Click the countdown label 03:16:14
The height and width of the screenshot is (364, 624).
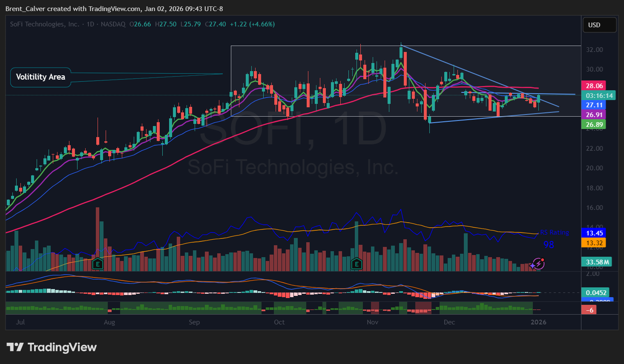click(x=599, y=96)
